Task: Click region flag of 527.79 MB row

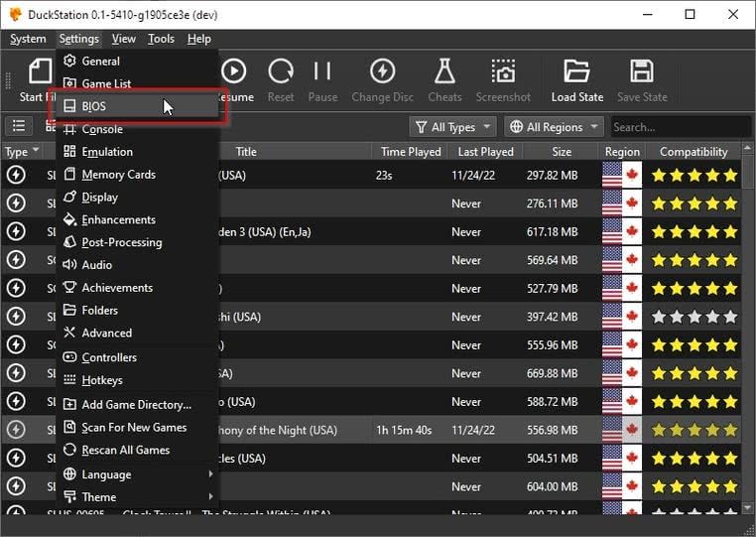Action: point(622,288)
